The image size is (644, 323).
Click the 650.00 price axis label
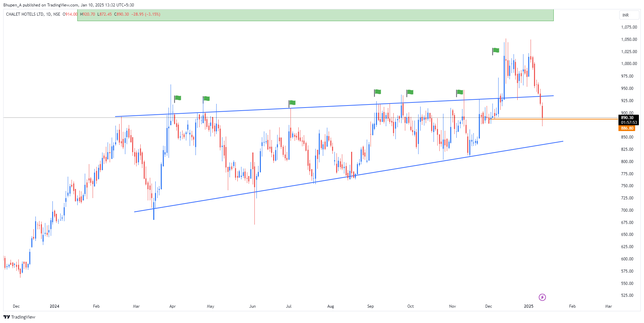pos(627,235)
